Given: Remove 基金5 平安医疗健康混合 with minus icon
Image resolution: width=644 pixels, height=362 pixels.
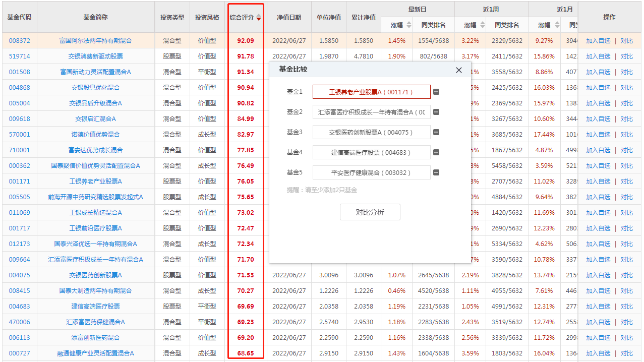Looking at the screenshot, I should pos(436,172).
